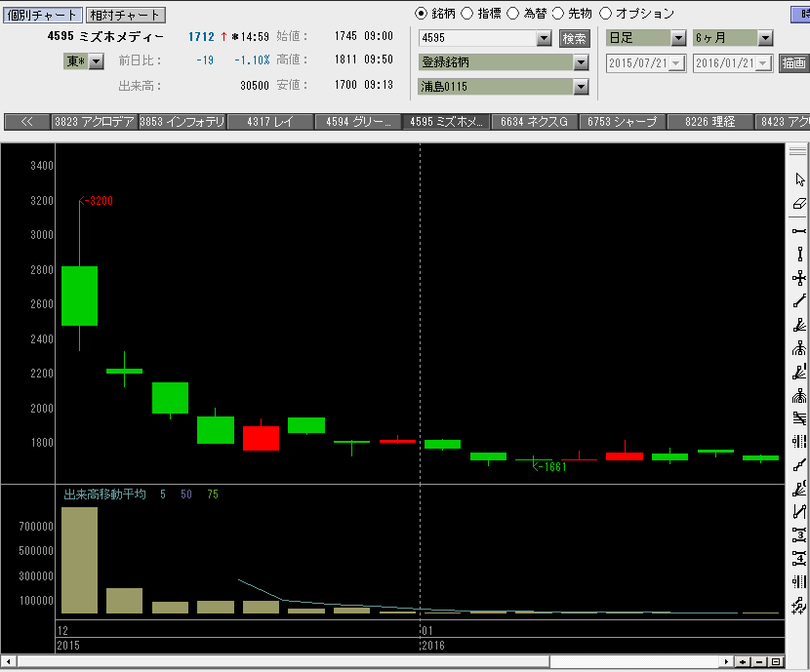Expand the 浦島0115 list dropdown
This screenshot has height=672, width=810.
[581, 87]
